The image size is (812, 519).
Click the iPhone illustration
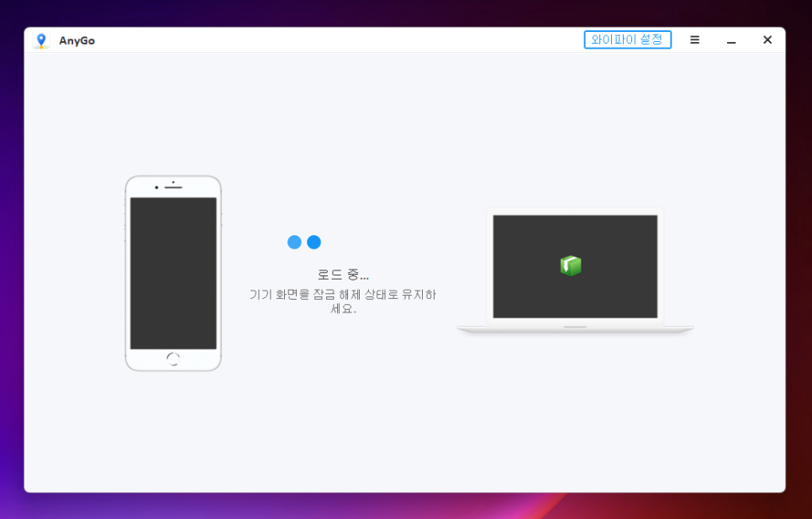pyautogui.click(x=173, y=273)
